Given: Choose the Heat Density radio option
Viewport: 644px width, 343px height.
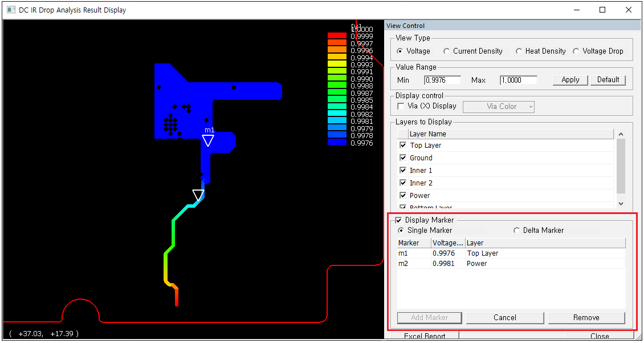Looking at the screenshot, I should click(x=519, y=51).
